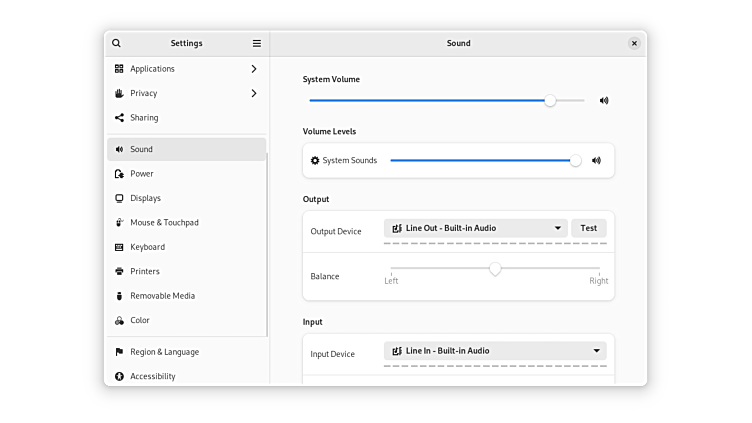This screenshot has height=423, width=752.
Task: Click the Keyboard icon in sidebar
Action: [120, 247]
